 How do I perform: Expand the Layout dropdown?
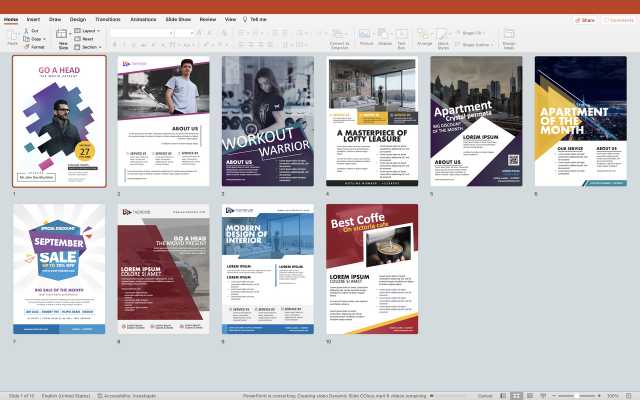pyautogui.click(x=86, y=31)
